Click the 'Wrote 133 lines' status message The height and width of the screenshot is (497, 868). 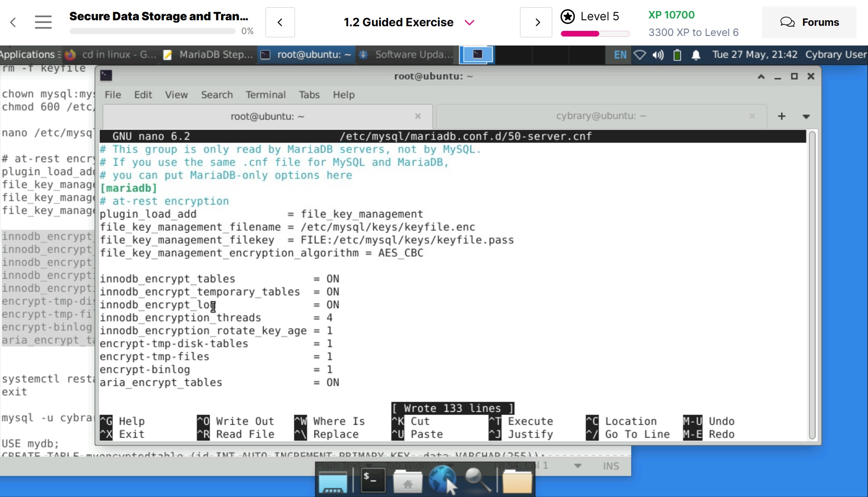pos(453,408)
